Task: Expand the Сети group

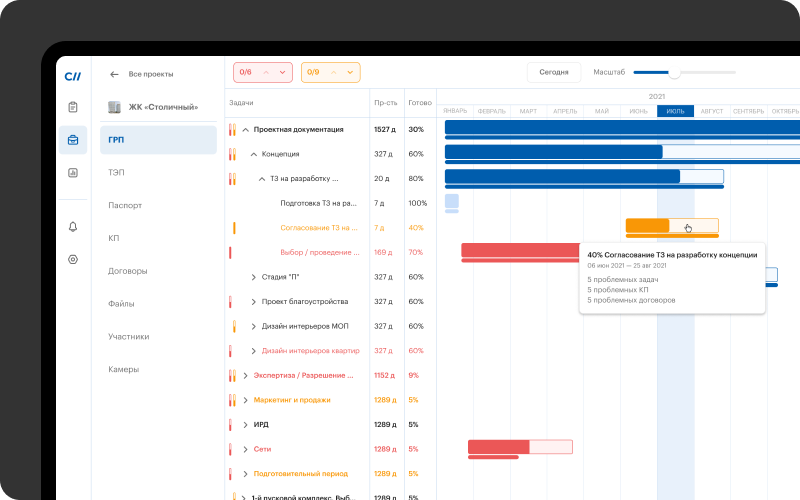Action: (245, 449)
